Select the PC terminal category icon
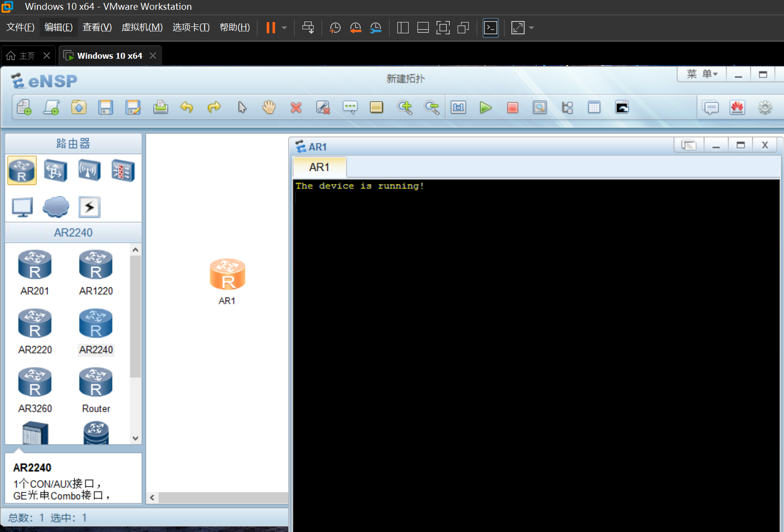The image size is (784, 532). 22,207
